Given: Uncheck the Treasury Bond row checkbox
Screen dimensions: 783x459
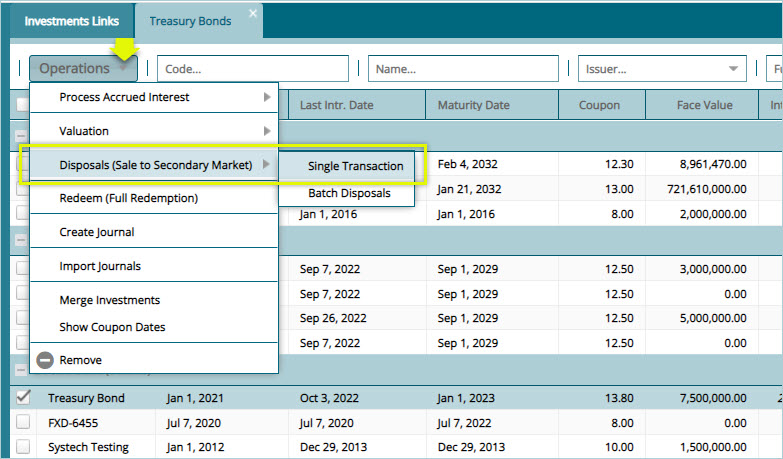Looking at the screenshot, I should coord(23,397).
